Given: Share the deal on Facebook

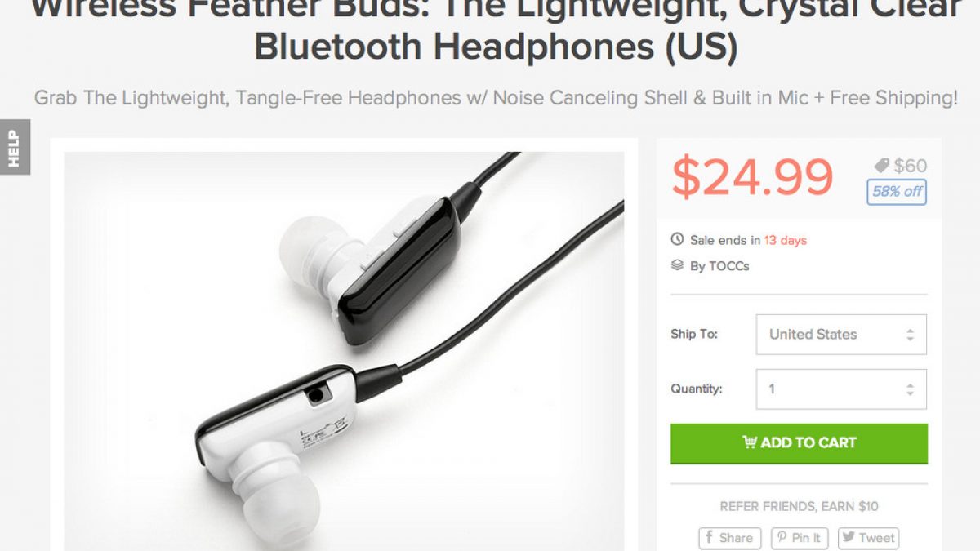Looking at the screenshot, I should coord(730,539).
